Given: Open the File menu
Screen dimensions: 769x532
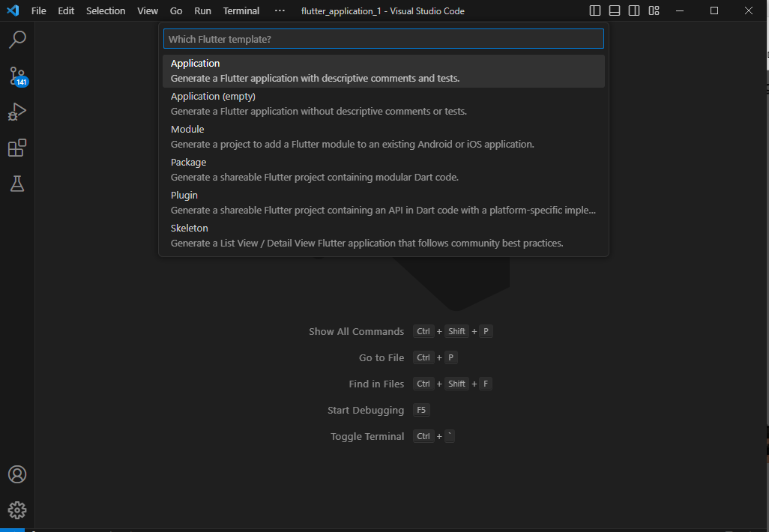Looking at the screenshot, I should 39,10.
